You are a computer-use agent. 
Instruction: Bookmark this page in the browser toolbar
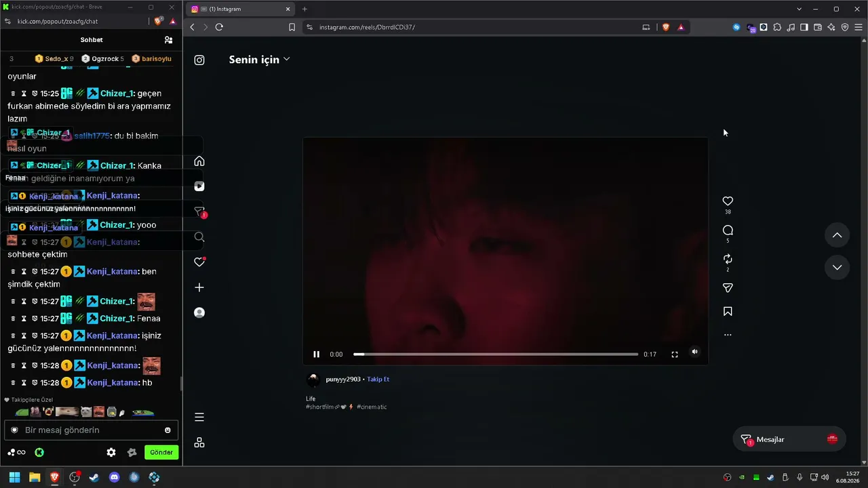(292, 27)
